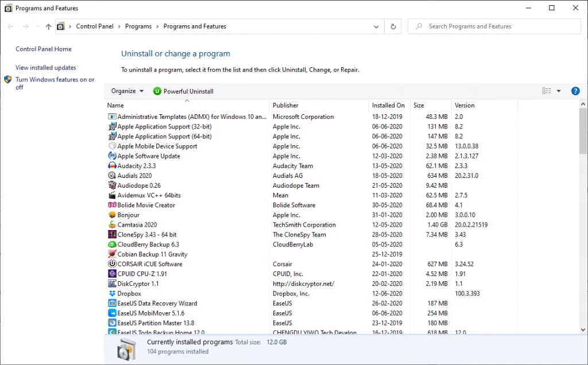Open the Organize dropdown menu
The image size is (588, 365).
[x=127, y=91]
